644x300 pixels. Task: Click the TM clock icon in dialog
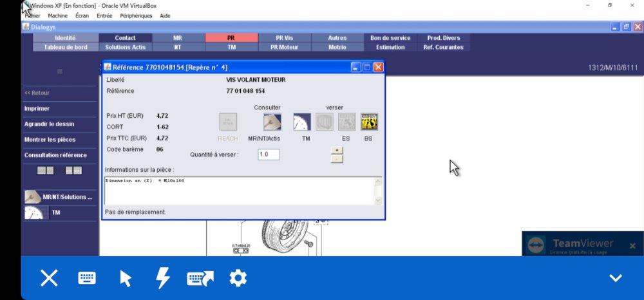[302, 122]
